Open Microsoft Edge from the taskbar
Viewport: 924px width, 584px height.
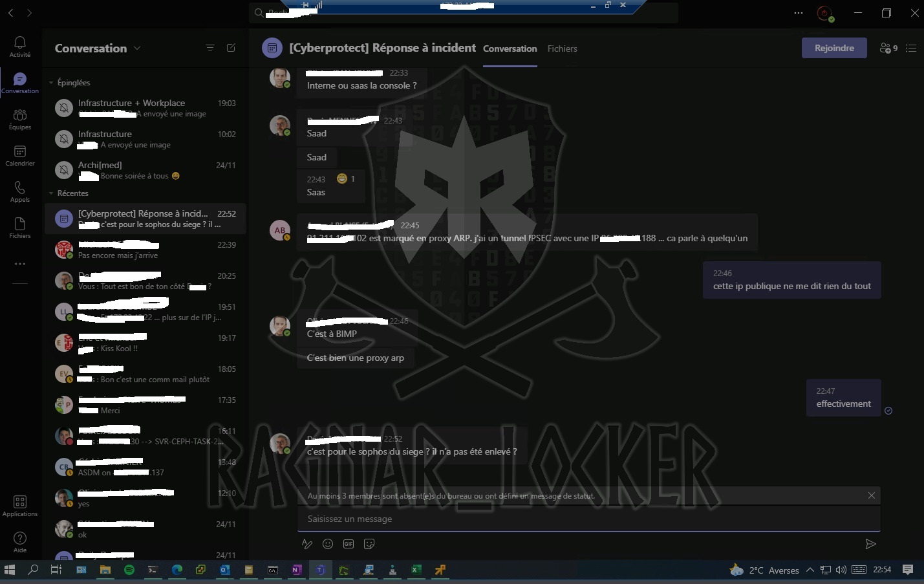click(x=177, y=570)
